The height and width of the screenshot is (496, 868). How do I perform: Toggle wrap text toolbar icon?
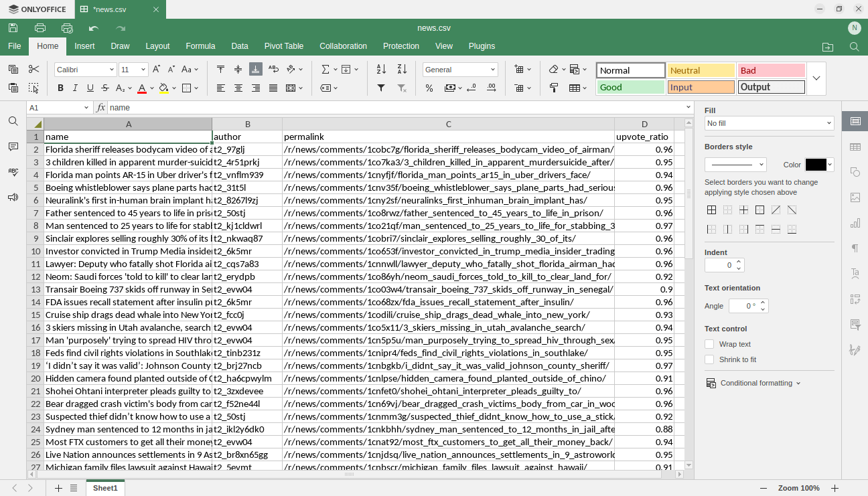click(x=273, y=70)
